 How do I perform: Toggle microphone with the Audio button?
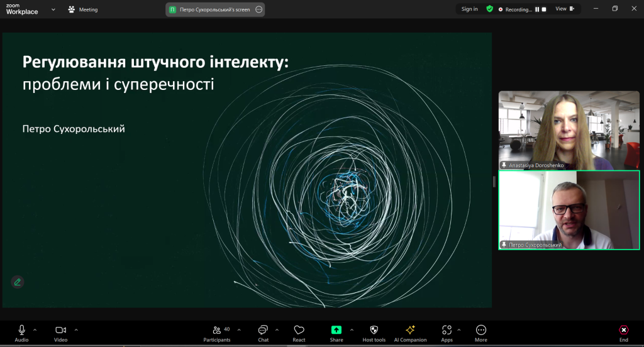point(22,333)
